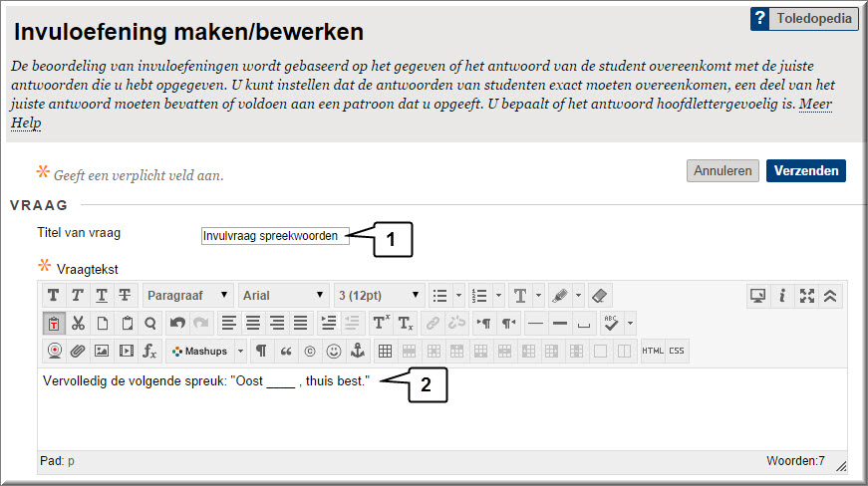Viewport: 868px width, 486px height.
Task: Underline the selected text
Action: click(x=102, y=296)
